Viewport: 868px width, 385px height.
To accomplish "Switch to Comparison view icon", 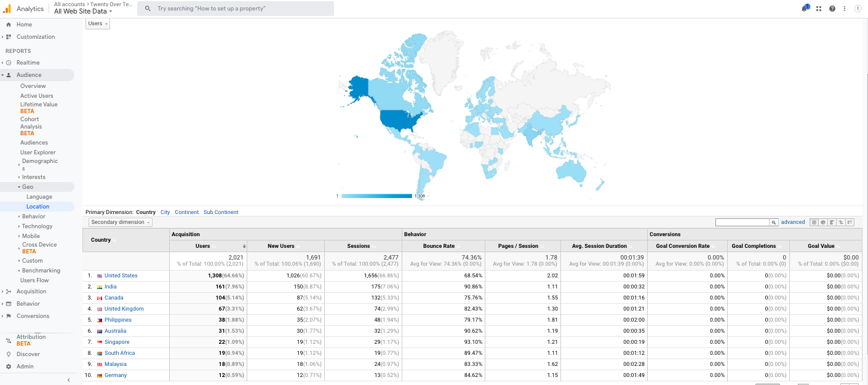I will 841,222.
